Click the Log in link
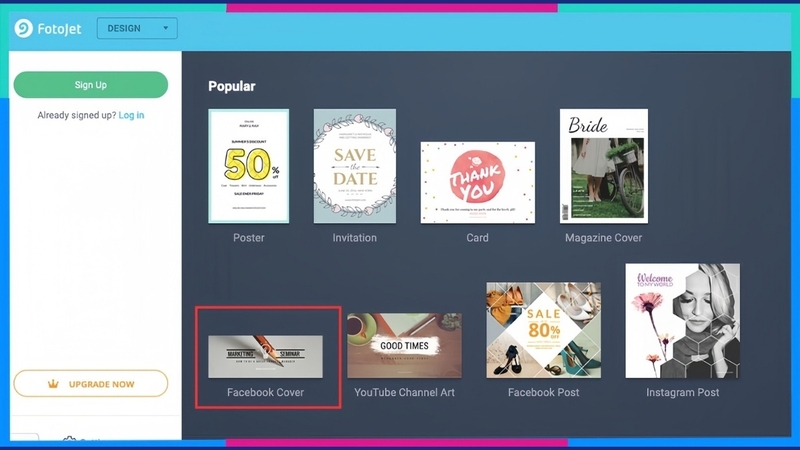800x450 pixels. (x=131, y=115)
